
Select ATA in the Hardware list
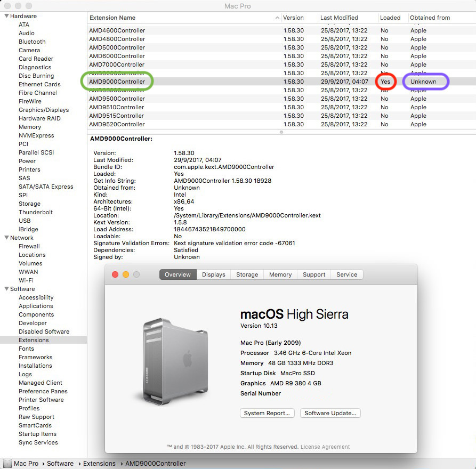[24, 25]
